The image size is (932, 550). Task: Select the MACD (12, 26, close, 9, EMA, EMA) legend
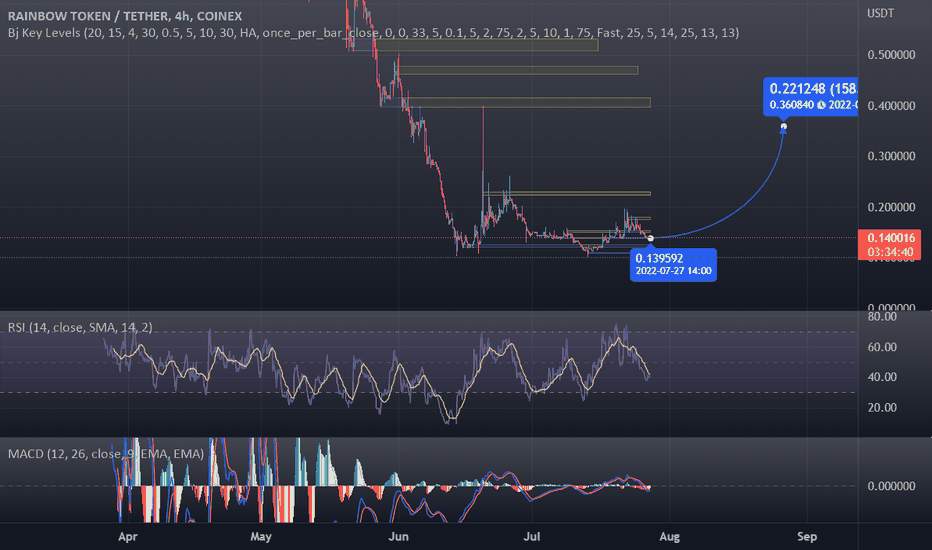pyautogui.click(x=106, y=454)
